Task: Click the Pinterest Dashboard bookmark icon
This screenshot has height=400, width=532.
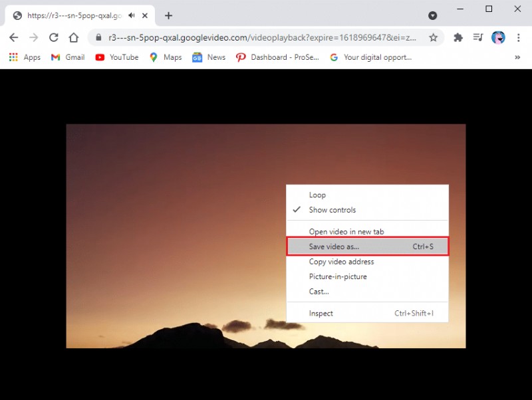Action: coord(241,58)
